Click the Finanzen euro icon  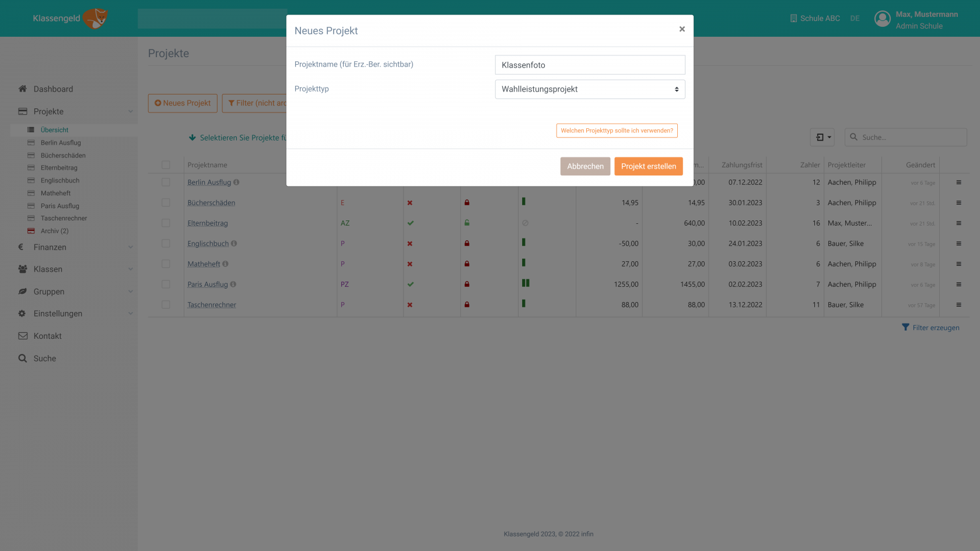click(x=21, y=247)
